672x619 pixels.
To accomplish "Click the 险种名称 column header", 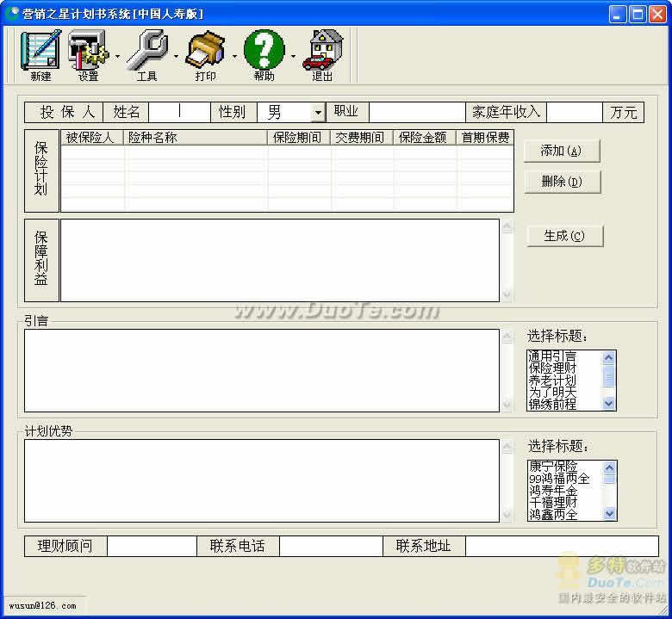I will 196,138.
